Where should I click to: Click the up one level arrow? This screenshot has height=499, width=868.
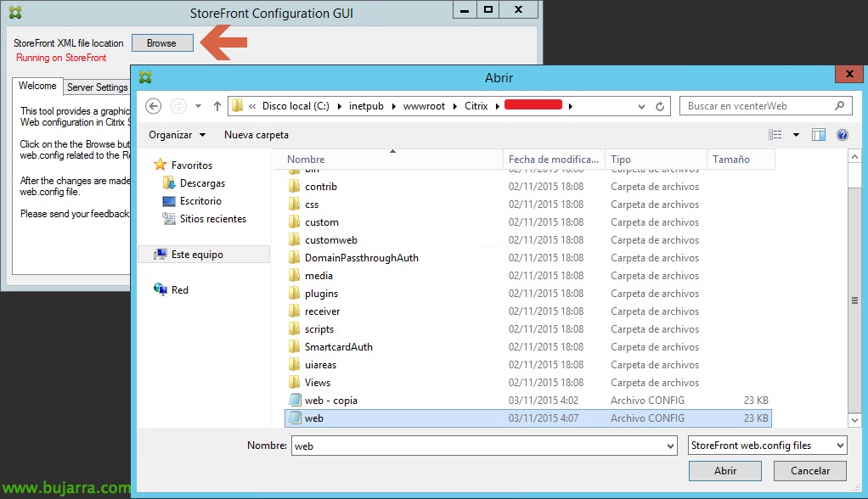[217, 106]
